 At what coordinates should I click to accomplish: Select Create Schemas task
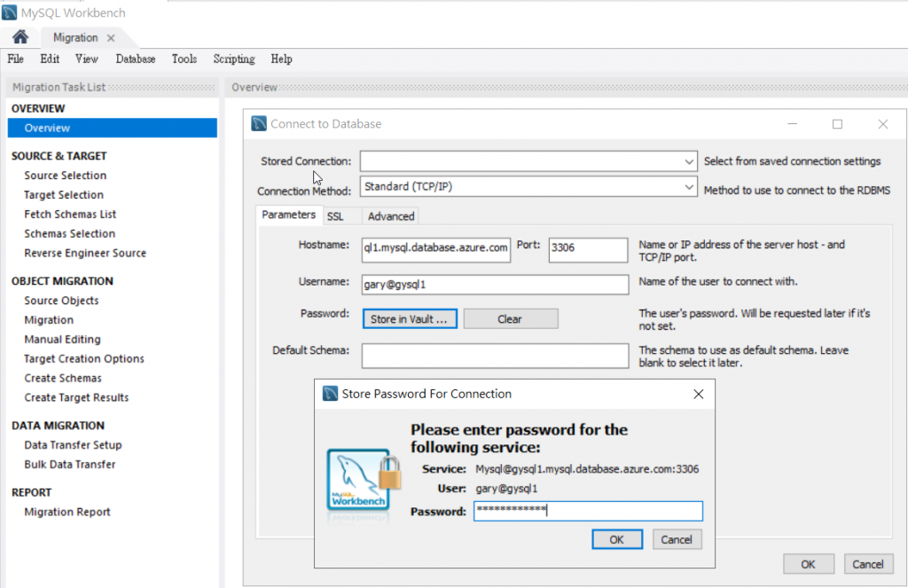tap(63, 379)
